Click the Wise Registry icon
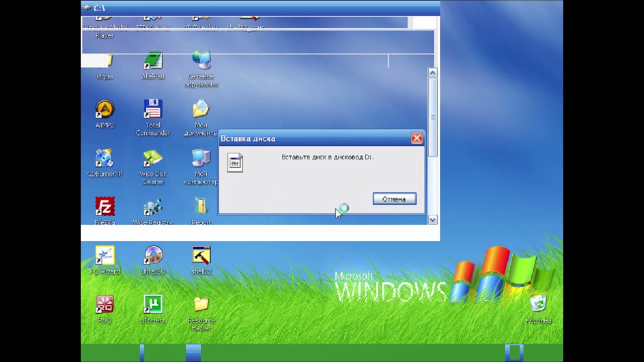 click(x=153, y=207)
